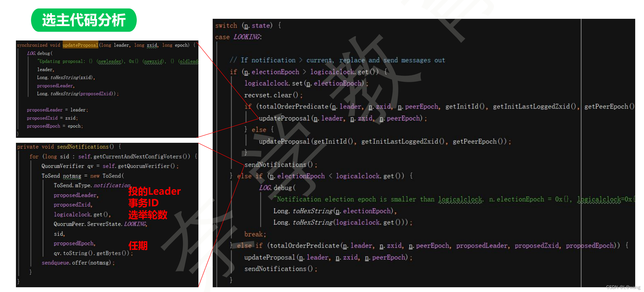Viewport: 644px width, 292px height.
Task: Click the last 'sendNotifications();' call in switch block
Action: tap(280, 269)
